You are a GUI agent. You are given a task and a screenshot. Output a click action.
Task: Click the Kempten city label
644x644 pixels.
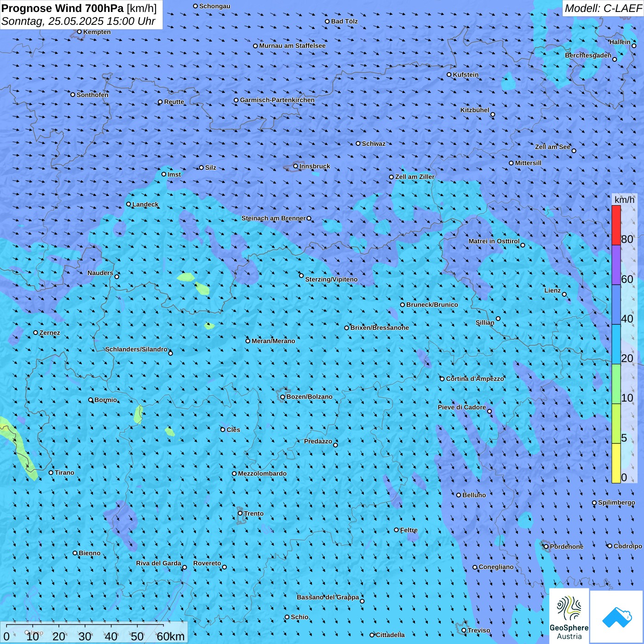point(97,32)
